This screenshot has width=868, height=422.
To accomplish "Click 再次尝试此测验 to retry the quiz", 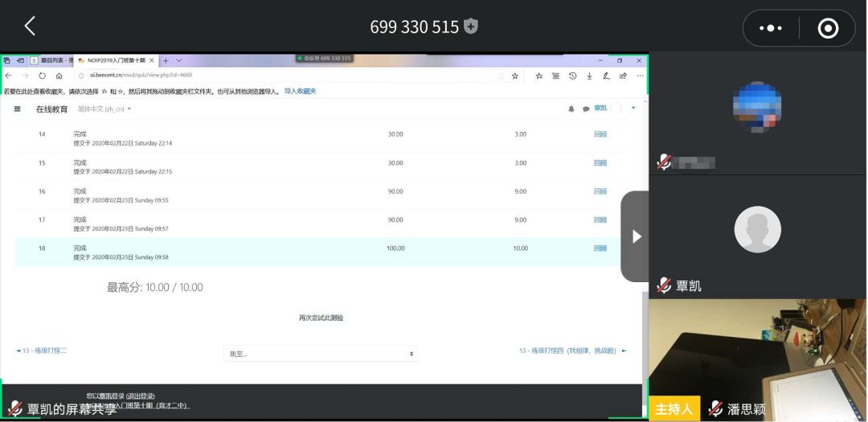I will tap(321, 318).
